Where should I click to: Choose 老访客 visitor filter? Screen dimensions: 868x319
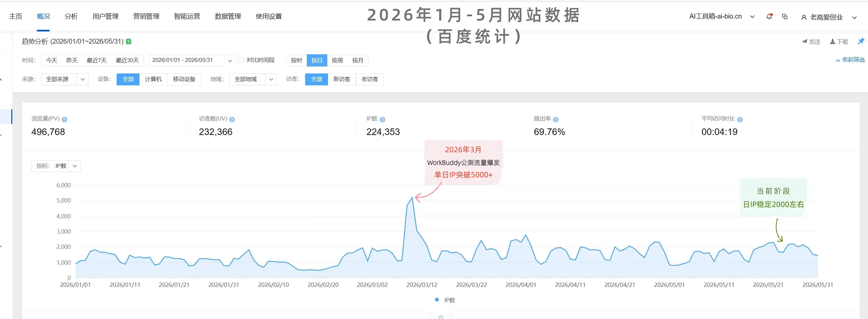tap(370, 79)
